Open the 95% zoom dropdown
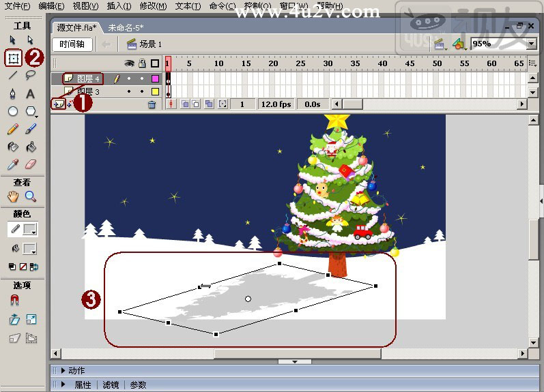544x392 pixels. tap(532, 44)
